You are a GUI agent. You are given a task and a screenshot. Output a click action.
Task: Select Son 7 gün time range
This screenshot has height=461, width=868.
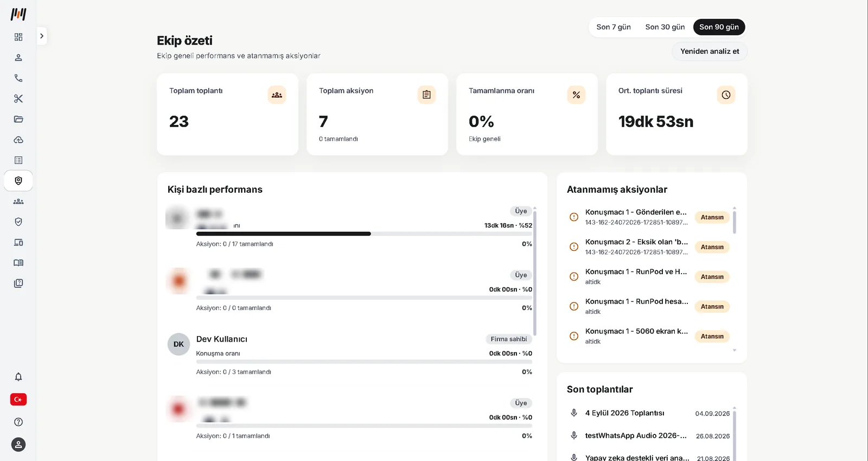[614, 27]
